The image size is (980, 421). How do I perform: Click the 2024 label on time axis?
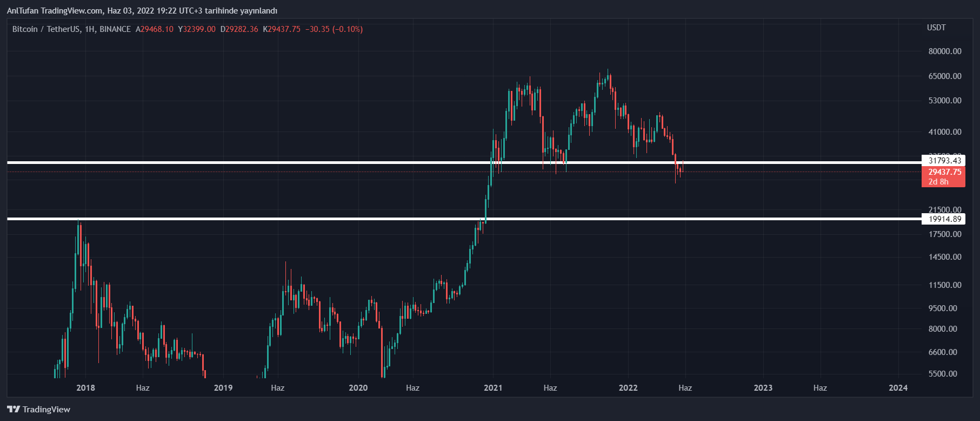tap(898, 387)
